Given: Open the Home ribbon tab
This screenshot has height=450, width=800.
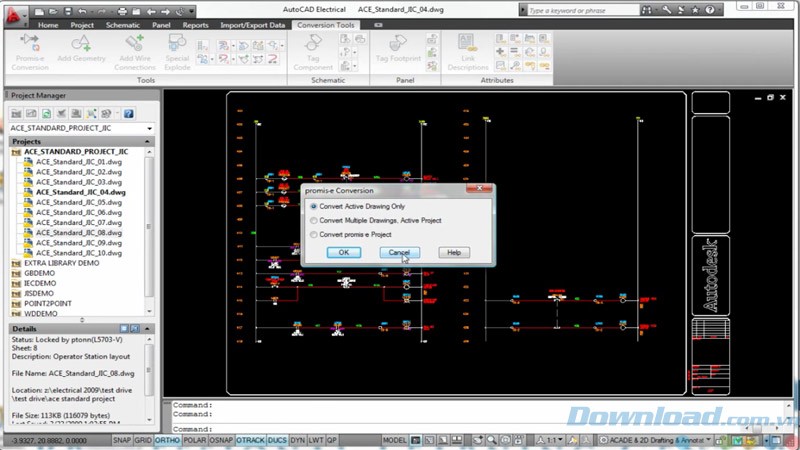Looking at the screenshot, I should (x=48, y=25).
